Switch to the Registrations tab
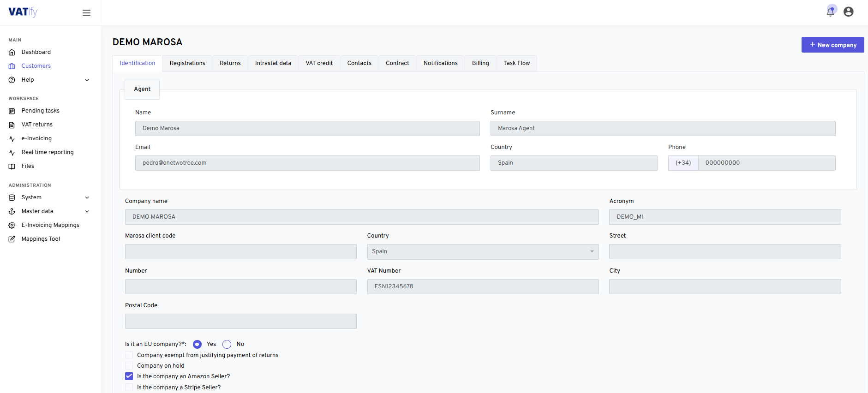 pos(187,63)
